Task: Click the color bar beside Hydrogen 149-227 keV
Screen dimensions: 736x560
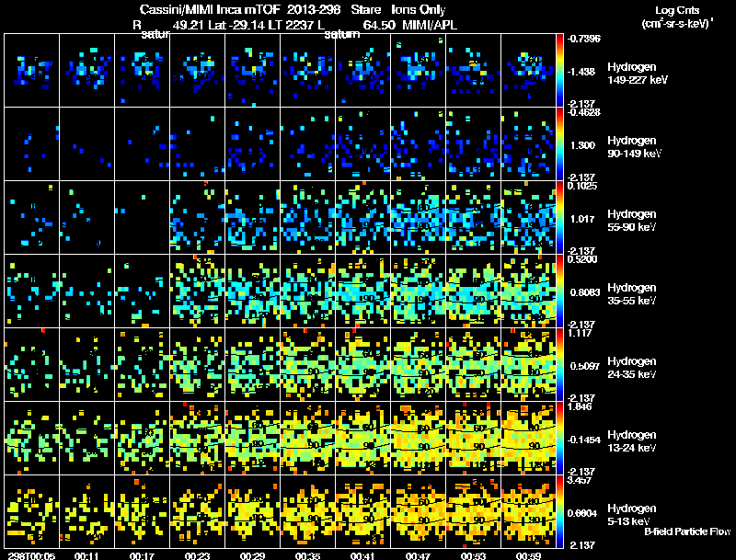Action: (x=559, y=70)
